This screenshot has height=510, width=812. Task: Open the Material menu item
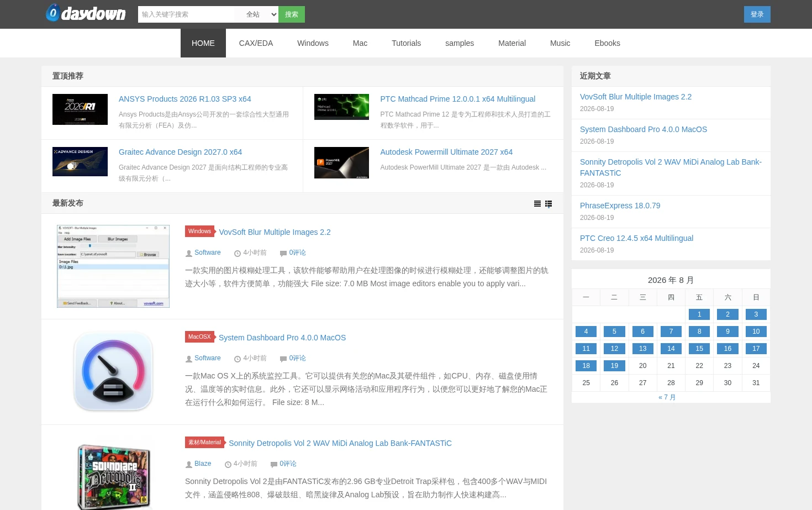(512, 43)
